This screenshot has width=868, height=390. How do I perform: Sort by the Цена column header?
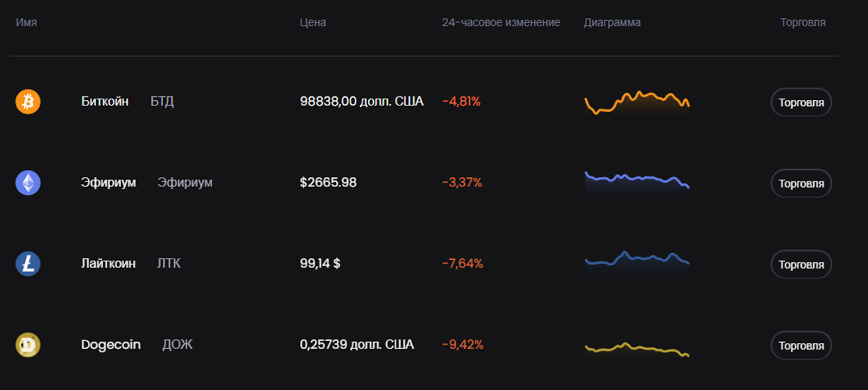pos(313,22)
